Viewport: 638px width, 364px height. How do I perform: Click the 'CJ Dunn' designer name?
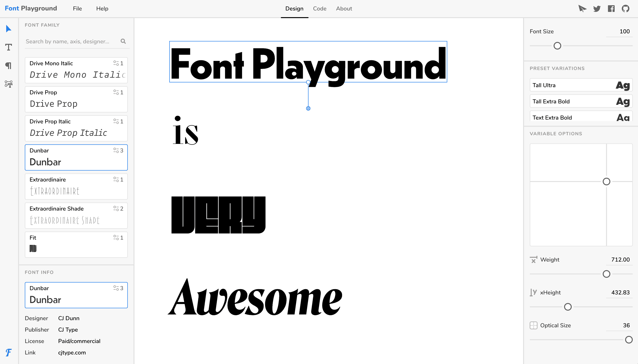pos(69,318)
